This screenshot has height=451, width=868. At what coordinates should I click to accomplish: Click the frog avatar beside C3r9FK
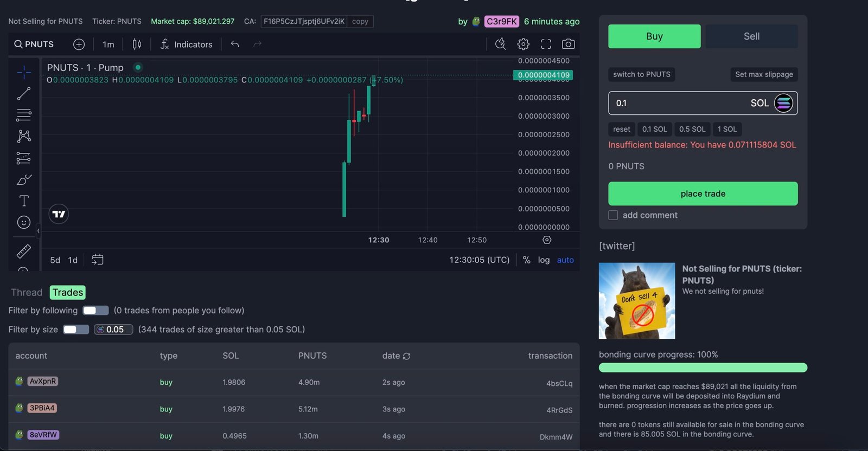[476, 22]
